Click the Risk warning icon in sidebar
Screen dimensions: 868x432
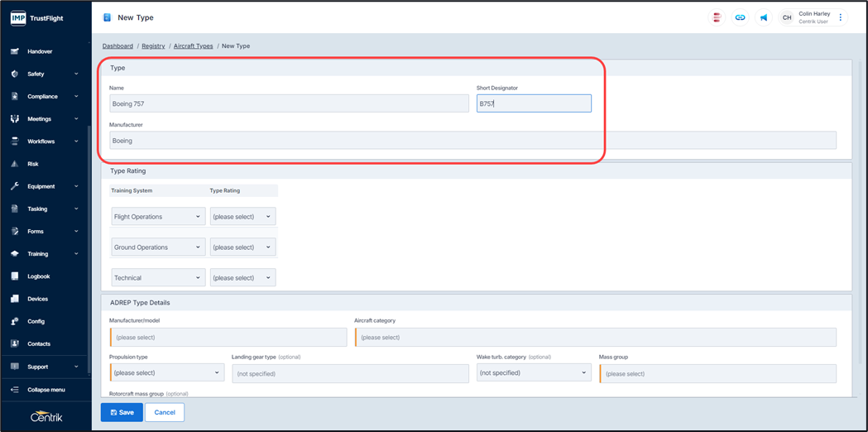pyautogui.click(x=15, y=164)
